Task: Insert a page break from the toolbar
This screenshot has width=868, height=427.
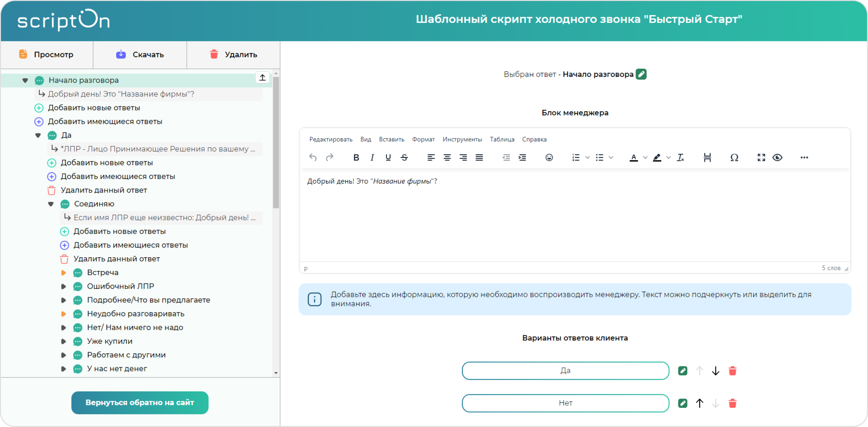Action: (707, 158)
